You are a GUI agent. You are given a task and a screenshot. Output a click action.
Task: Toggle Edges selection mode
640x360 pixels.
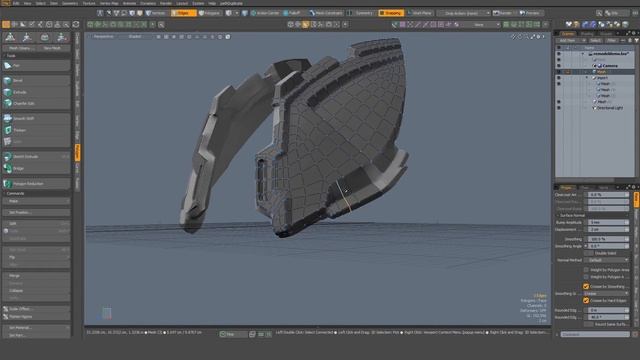click(183, 13)
